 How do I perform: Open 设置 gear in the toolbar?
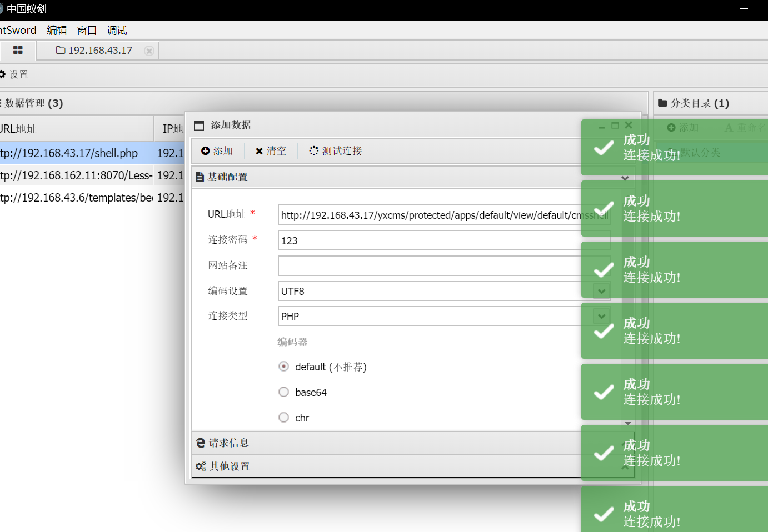(x=14, y=74)
